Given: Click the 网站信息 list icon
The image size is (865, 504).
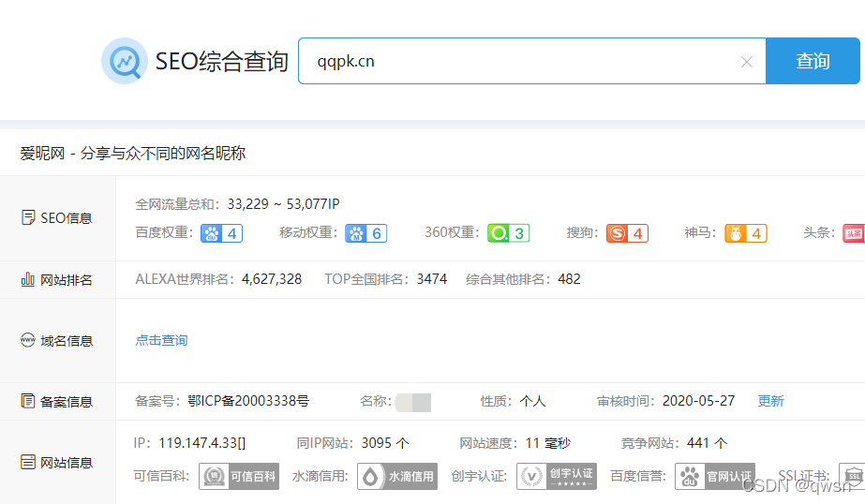Looking at the screenshot, I should 27,462.
